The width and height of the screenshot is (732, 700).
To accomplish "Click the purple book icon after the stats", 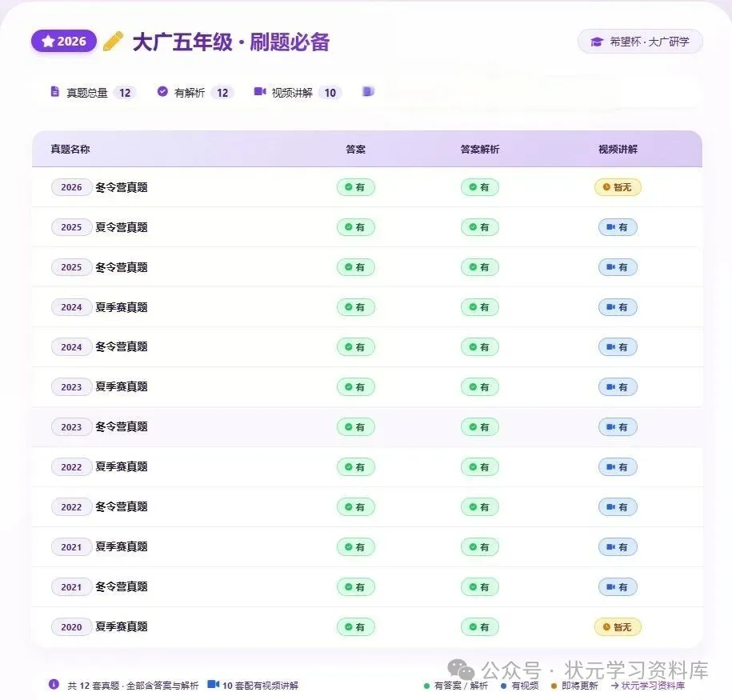I will [x=368, y=91].
